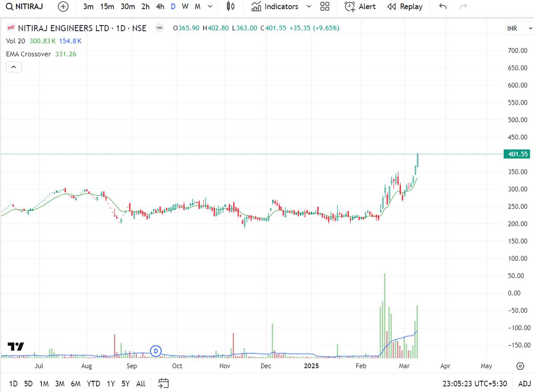Add symbol with the plus icon
Image resolution: width=534 pixels, height=392 pixels.
point(64,7)
